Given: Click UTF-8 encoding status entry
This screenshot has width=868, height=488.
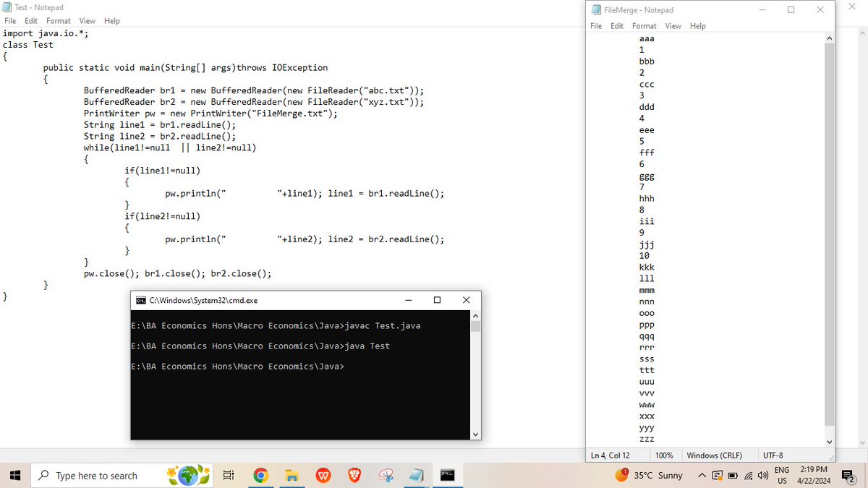Looking at the screenshot, I should click(773, 455).
